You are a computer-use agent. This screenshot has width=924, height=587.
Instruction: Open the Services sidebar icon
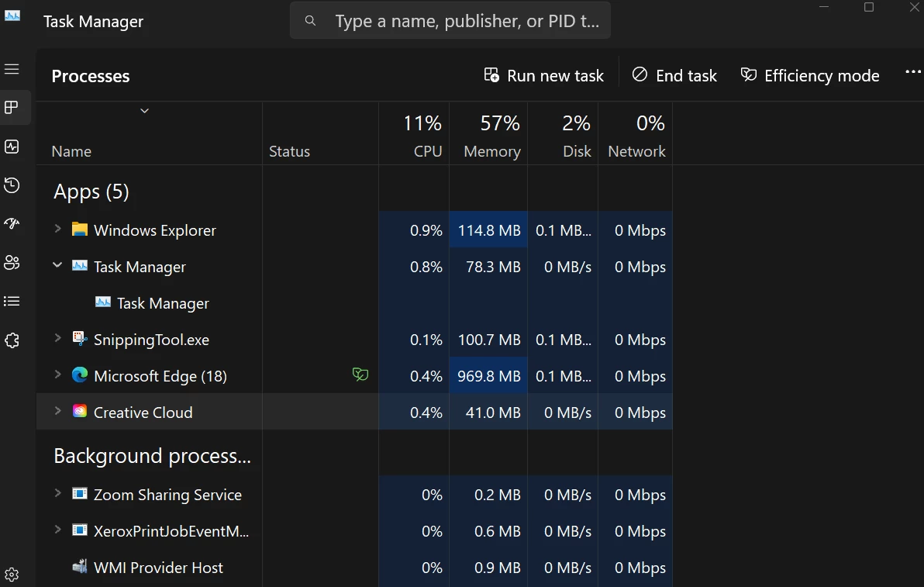[x=12, y=340]
